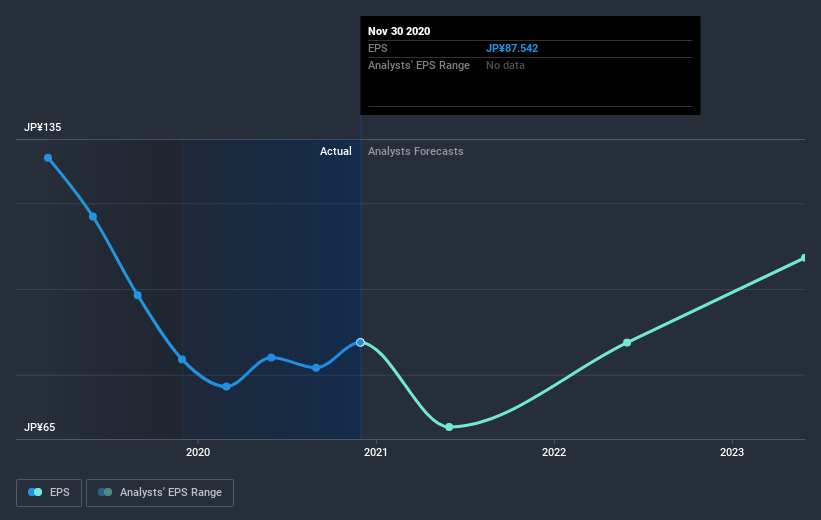Click the mid-2020 actual EPS peak point
The image size is (821, 520).
[x=271, y=358]
